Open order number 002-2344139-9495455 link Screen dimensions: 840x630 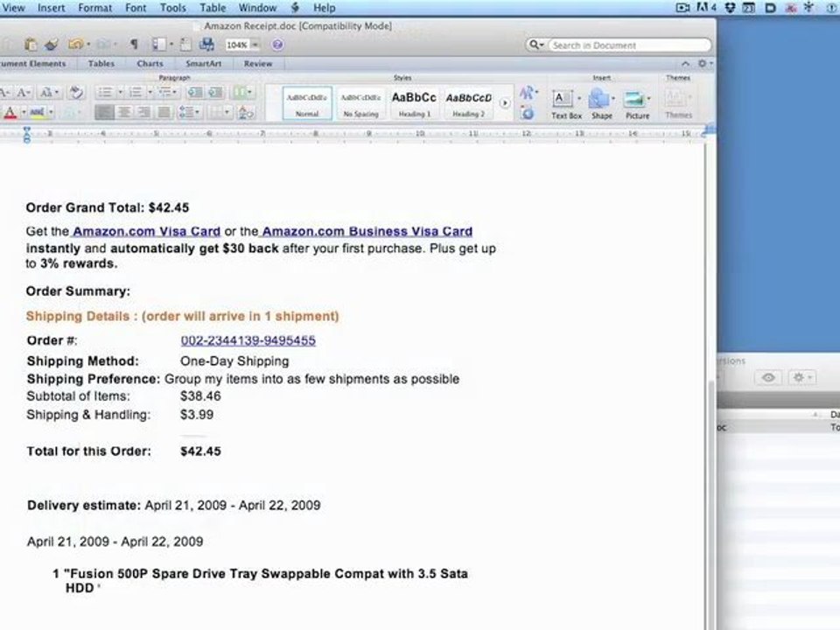click(x=248, y=340)
